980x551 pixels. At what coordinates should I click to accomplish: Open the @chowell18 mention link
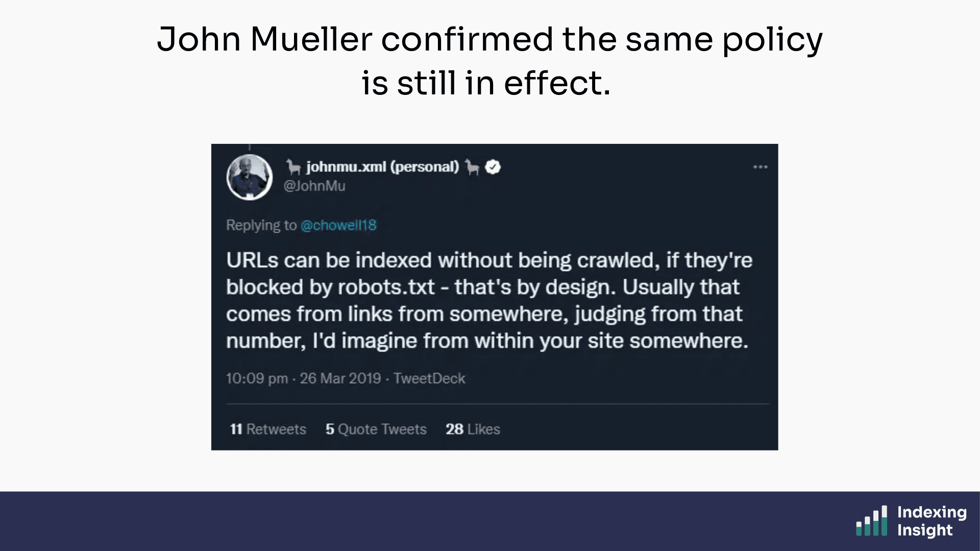tap(338, 225)
